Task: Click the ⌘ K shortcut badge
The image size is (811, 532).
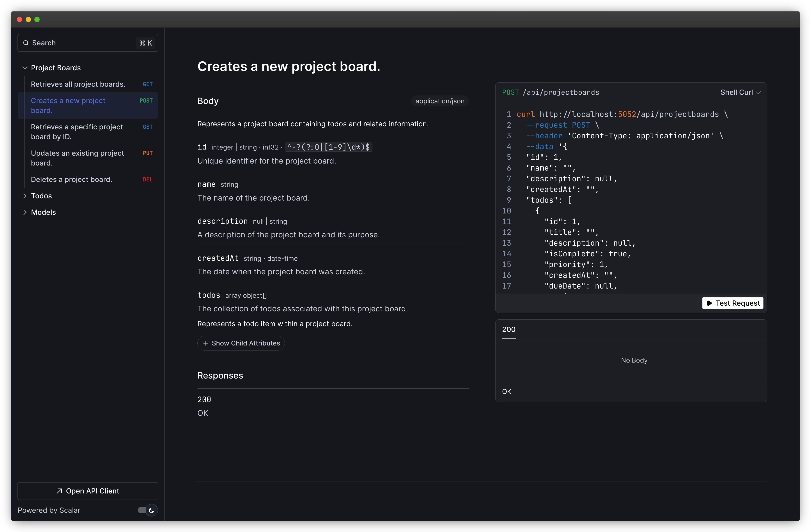Action: [145, 43]
